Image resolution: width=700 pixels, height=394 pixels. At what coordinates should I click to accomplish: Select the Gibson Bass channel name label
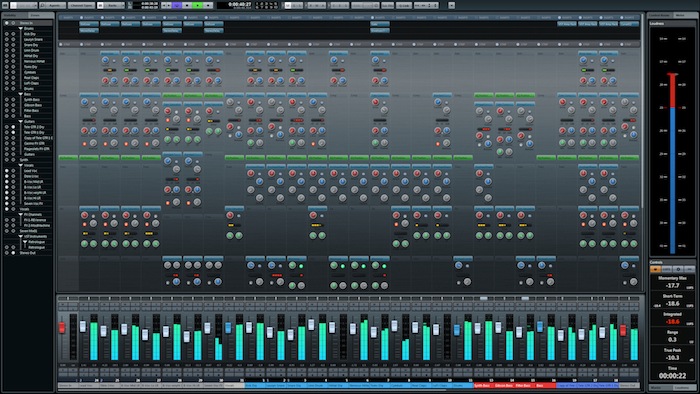coord(504,386)
